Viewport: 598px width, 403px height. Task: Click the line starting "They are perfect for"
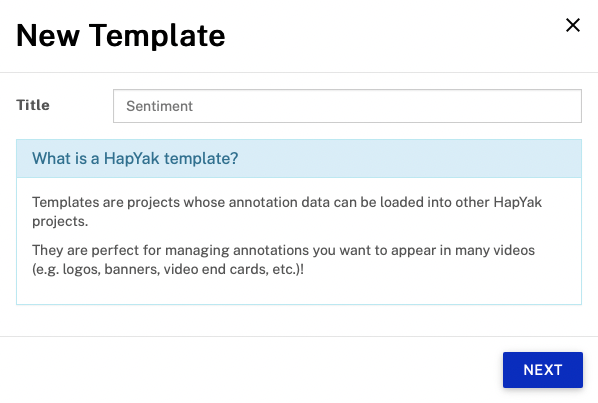(283, 250)
